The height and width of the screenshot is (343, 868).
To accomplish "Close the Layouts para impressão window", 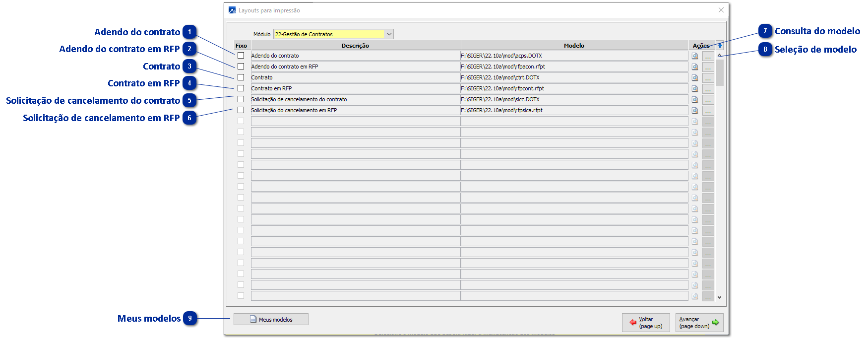I will tap(721, 10).
